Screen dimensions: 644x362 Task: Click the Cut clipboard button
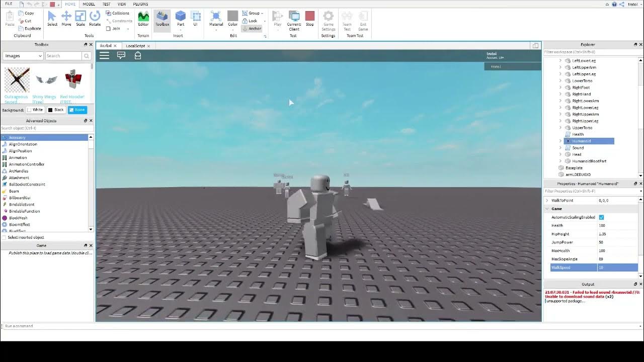click(25, 21)
